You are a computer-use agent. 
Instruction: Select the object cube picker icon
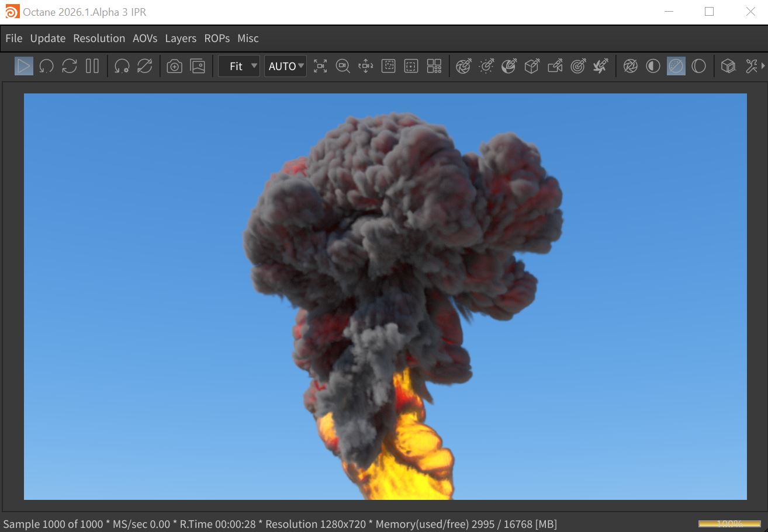point(532,66)
